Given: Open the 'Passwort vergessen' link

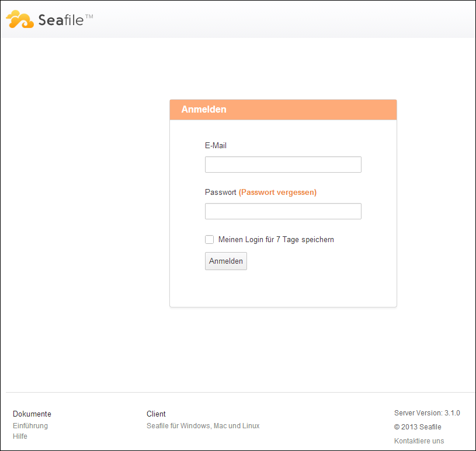Looking at the screenshot, I should point(277,192).
